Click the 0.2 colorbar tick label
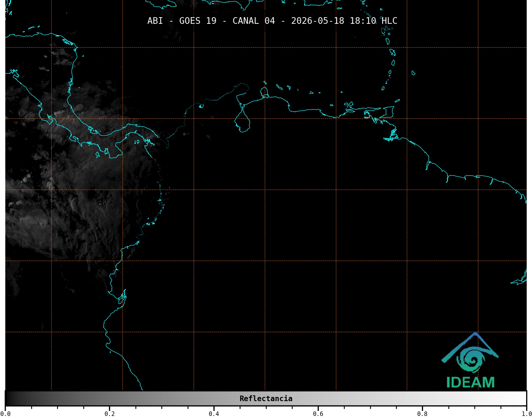532x417 pixels. 110,414
